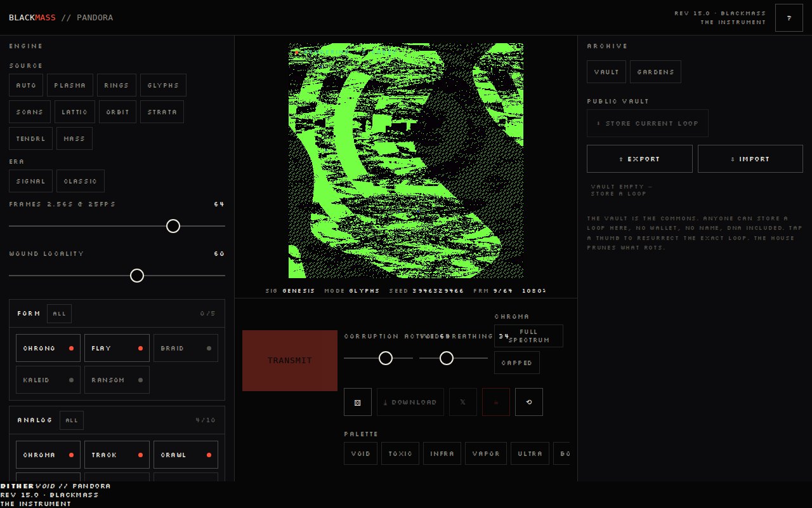Screen dimensions: 812x508
Task: Select the Orbit source
Action: coord(117,112)
